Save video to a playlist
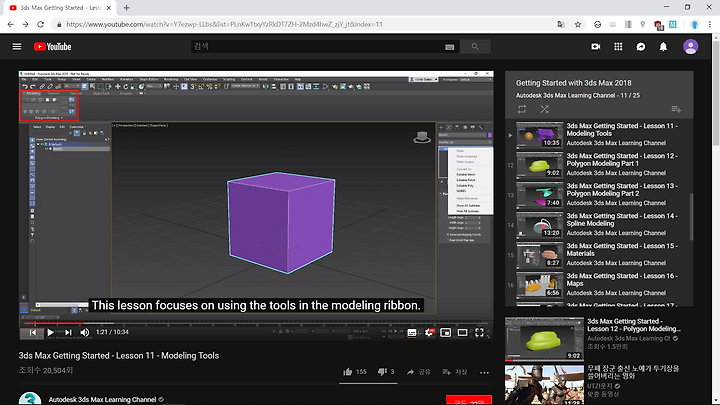Screen dimensions: 720x405 click(455, 372)
